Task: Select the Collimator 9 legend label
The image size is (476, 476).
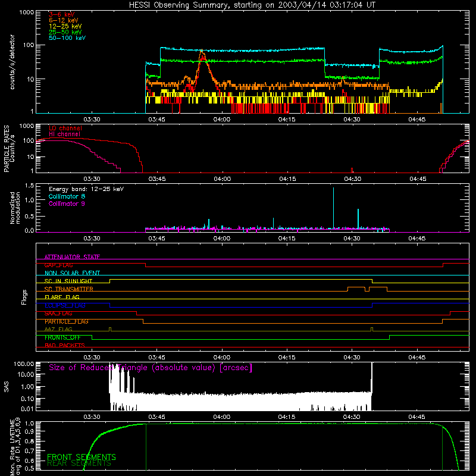Action: 67,203
